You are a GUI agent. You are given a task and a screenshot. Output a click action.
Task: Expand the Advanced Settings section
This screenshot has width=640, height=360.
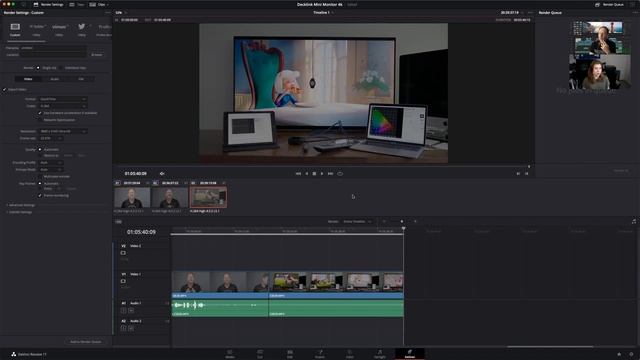click(21, 205)
